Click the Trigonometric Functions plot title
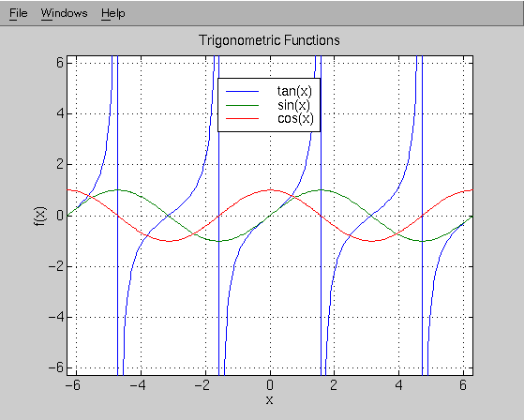Screen dimensions: 524x420 pyautogui.click(x=269, y=40)
